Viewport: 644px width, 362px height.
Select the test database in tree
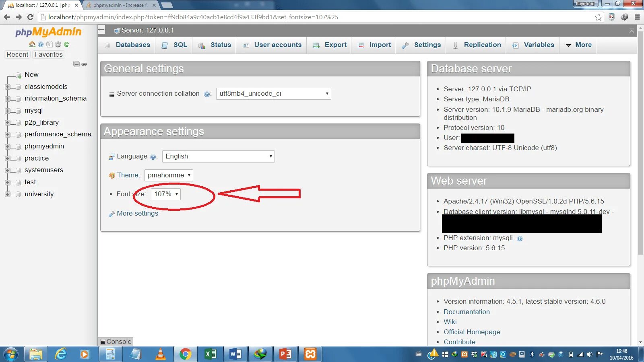pyautogui.click(x=30, y=182)
